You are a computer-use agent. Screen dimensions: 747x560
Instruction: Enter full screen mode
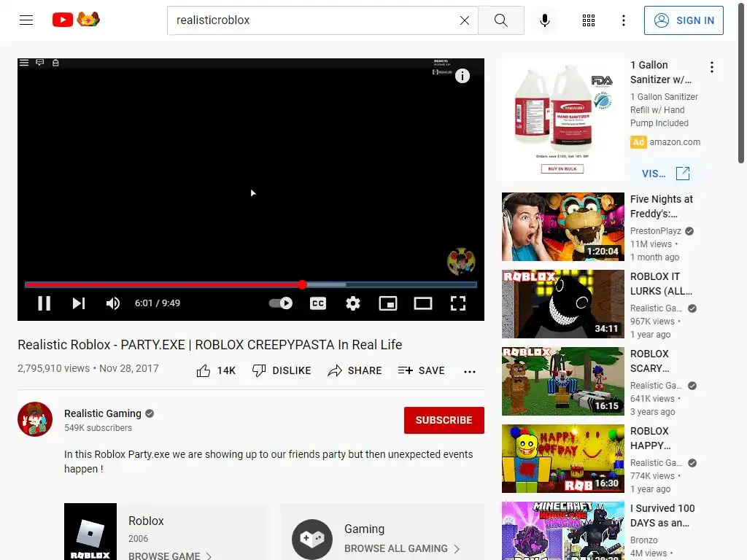point(458,303)
